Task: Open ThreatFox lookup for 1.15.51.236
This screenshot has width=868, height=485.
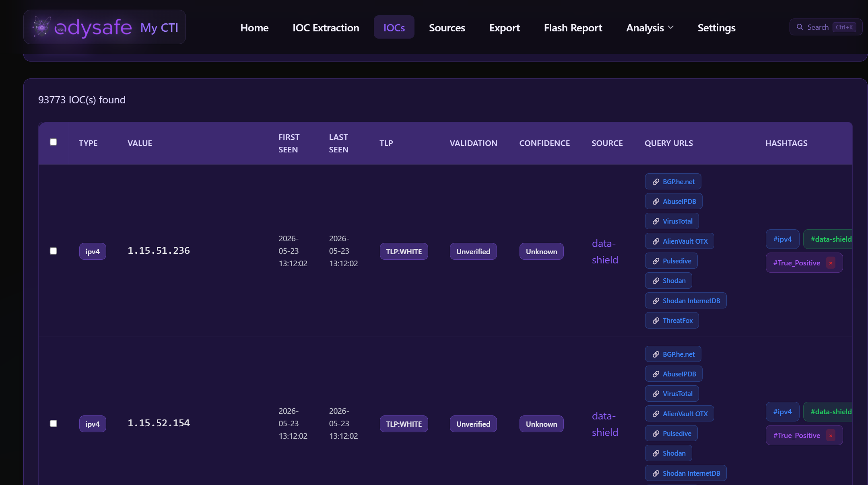Action: (672, 321)
